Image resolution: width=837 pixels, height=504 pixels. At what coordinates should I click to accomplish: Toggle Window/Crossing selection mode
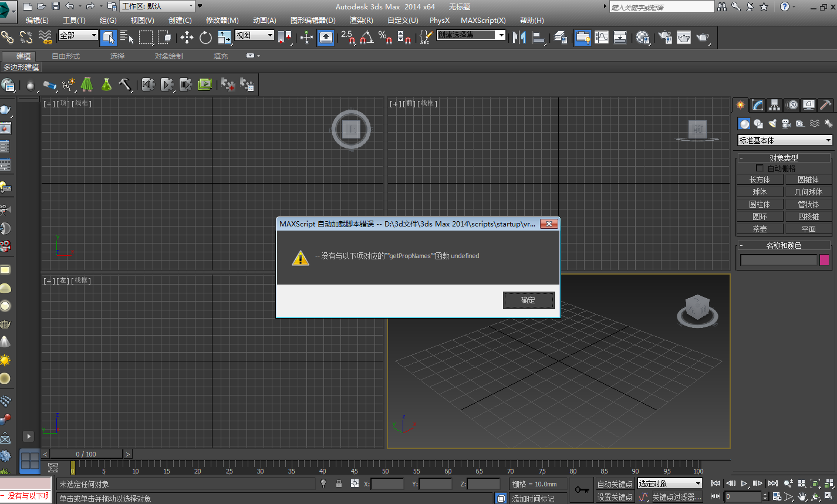(x=164, y=38)
